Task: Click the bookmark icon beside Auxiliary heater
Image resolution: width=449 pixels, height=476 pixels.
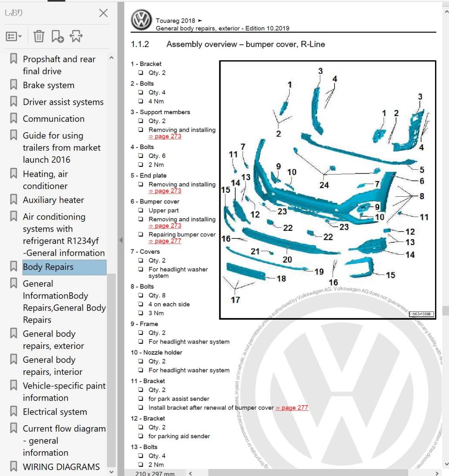Action: (13, 200)
